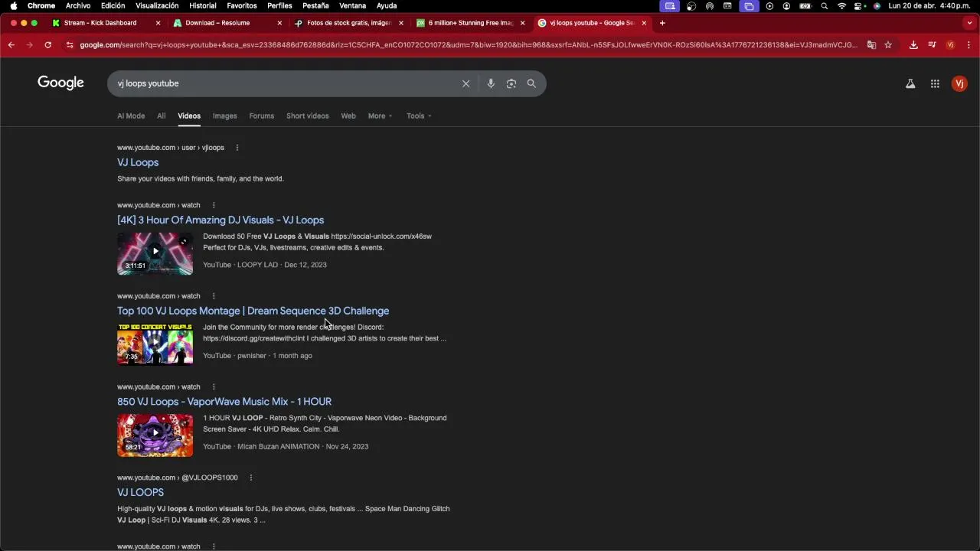
Task: Select the URL in address bar
Action: [469, 45]
